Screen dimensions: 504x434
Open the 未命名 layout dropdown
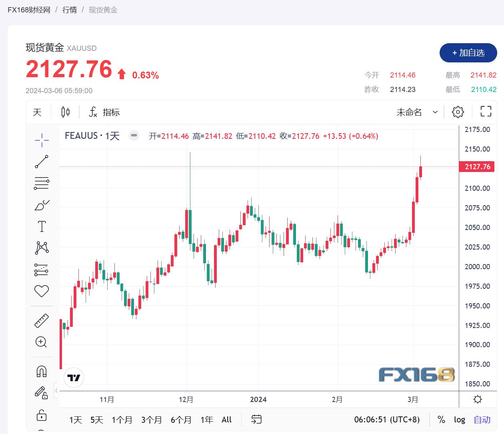[416, 112]
